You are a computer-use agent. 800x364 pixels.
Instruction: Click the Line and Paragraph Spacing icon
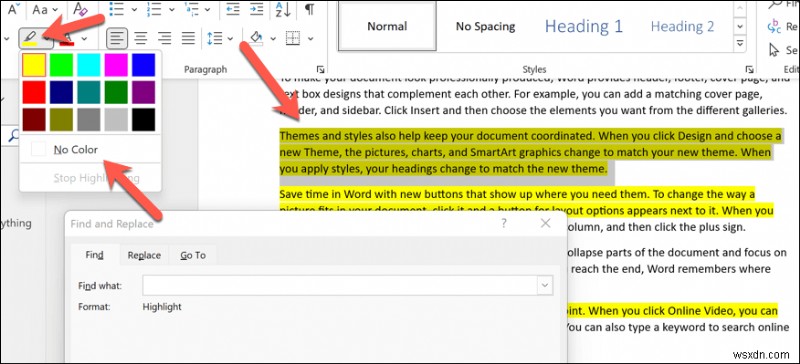215,38
